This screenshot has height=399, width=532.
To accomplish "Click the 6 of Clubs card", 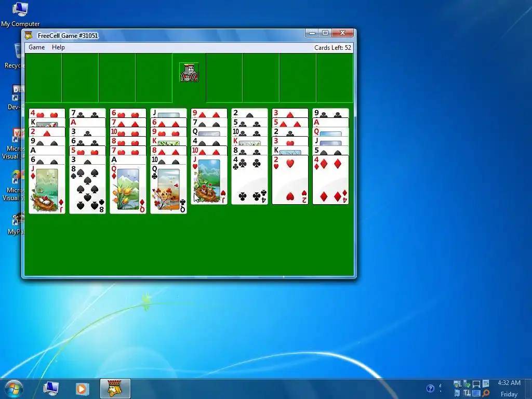I will pos(87,141).
